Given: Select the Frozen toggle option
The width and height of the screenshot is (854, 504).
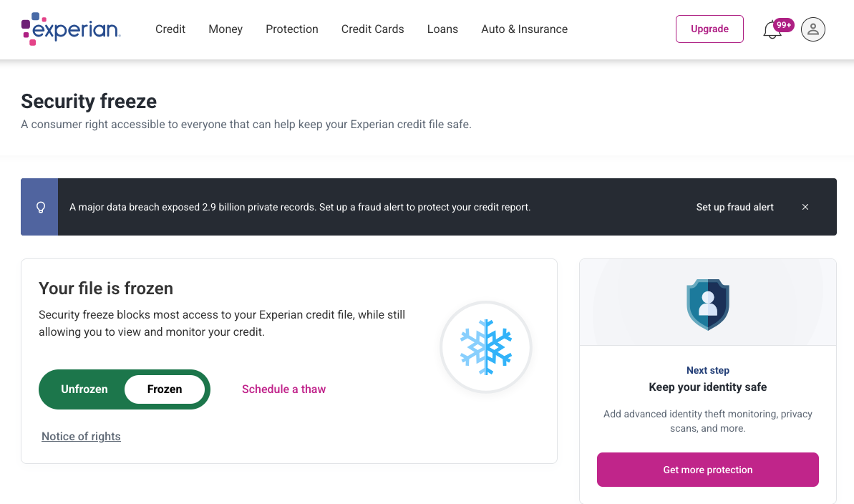Looking at the screenshot, I should tap(165, 389).
